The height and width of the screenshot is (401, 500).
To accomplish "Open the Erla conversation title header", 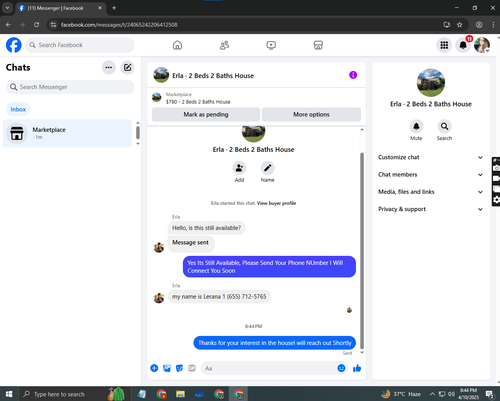I will (213, 76).
